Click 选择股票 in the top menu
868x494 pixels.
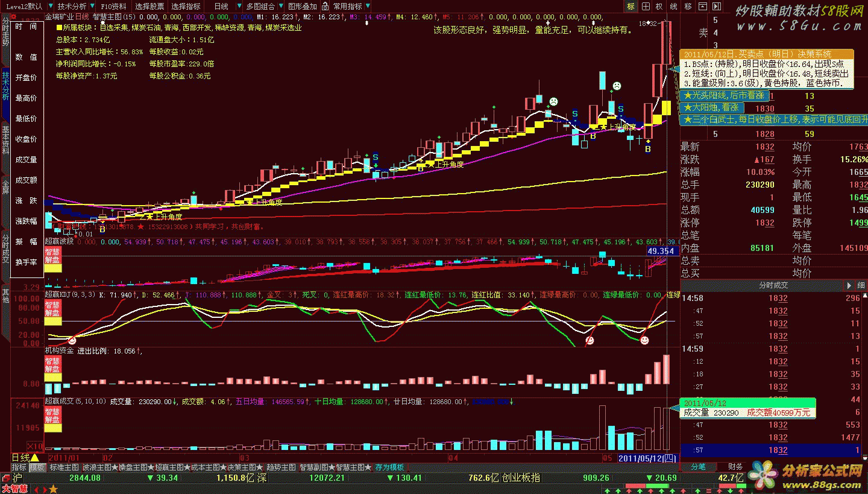[149, 6]
